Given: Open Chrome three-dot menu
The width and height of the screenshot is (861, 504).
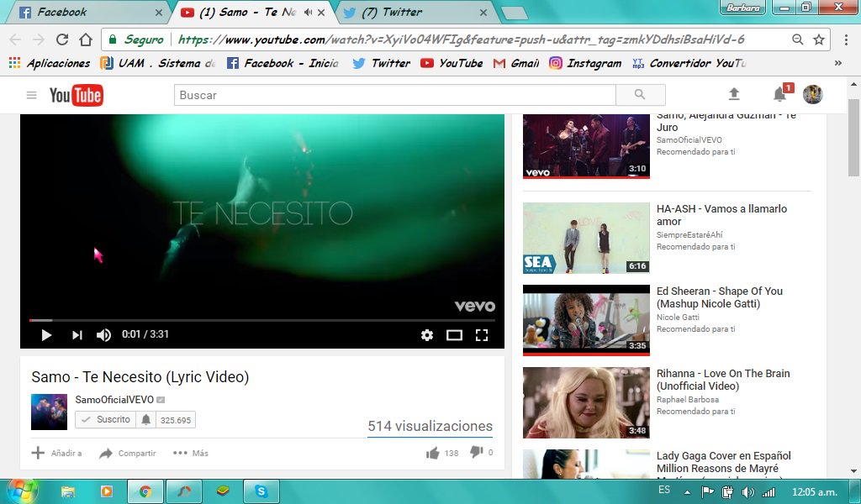Looking at the screenshot, I should [846, 39].
